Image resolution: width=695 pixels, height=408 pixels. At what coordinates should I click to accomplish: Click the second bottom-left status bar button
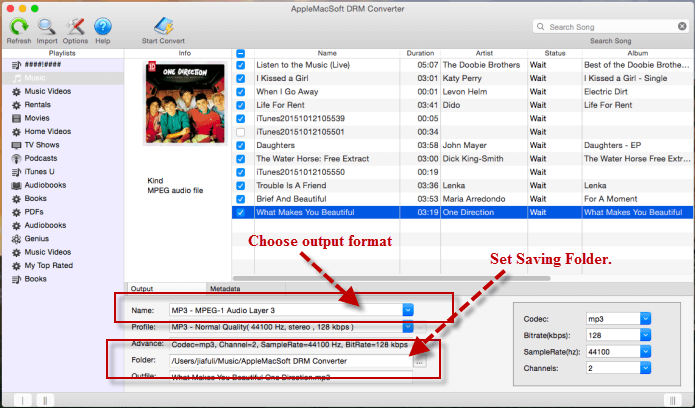click(x=45, y=400)
